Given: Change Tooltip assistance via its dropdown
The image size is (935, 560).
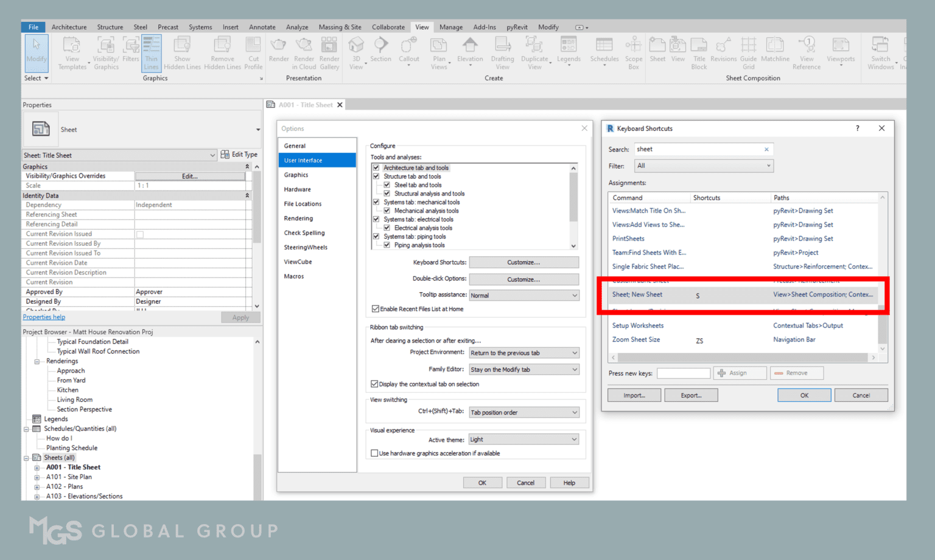Looking at the screenshot, I should pyautogui.click(x=523, y=295).
